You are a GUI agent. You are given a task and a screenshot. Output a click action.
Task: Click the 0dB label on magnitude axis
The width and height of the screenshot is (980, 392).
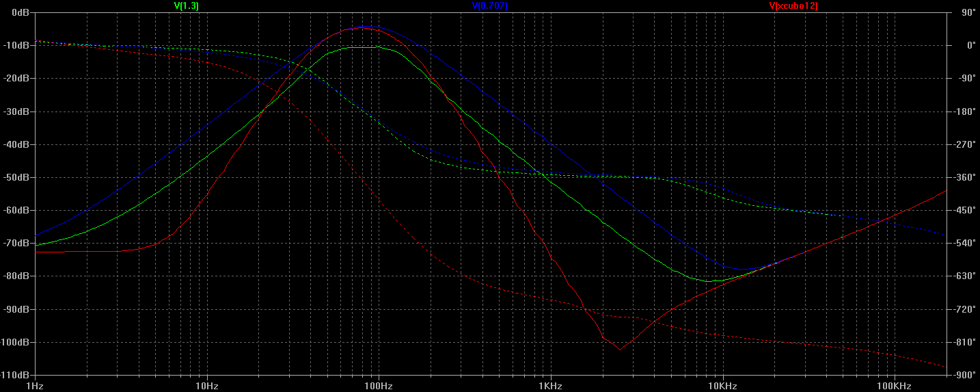21,13
